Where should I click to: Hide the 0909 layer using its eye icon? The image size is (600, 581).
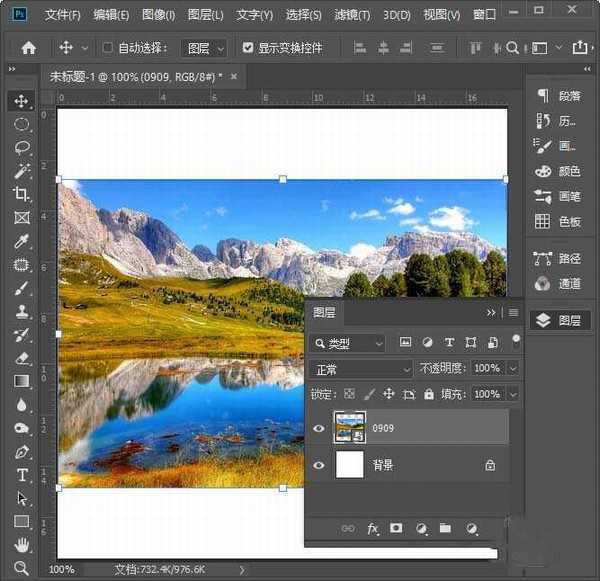(x=319, y=429)
